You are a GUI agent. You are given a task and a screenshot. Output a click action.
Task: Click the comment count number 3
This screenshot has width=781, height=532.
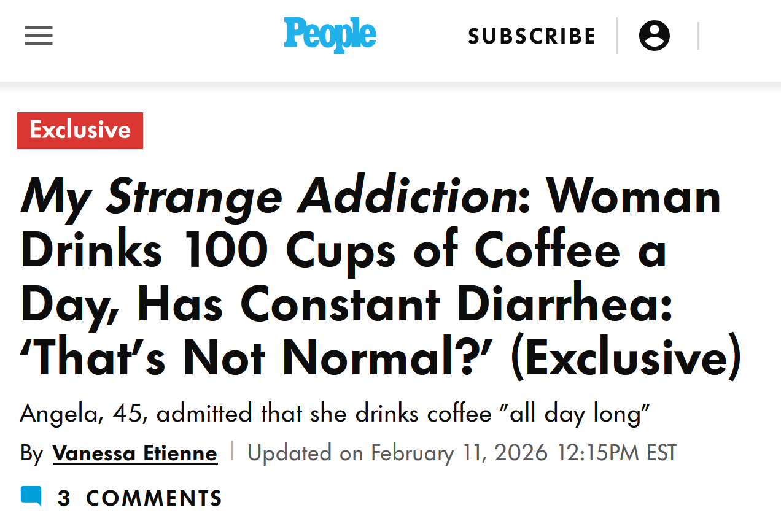64,498
